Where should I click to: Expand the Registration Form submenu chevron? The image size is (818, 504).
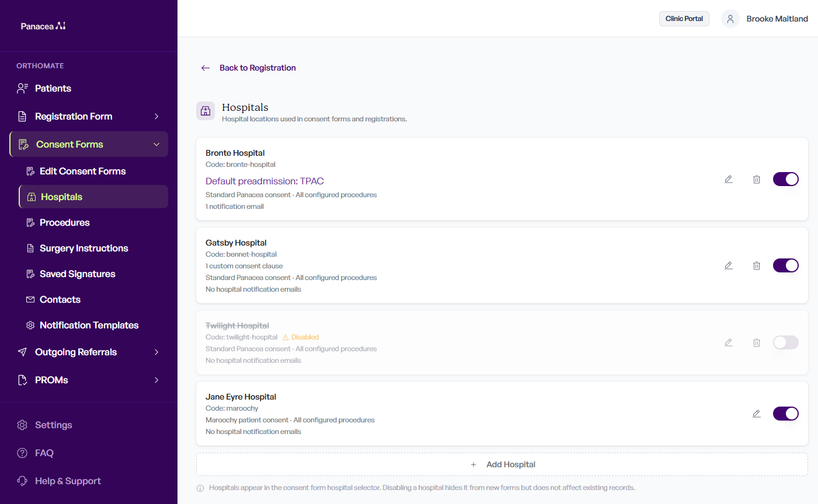pyautogui.click(x=156, y=116)
